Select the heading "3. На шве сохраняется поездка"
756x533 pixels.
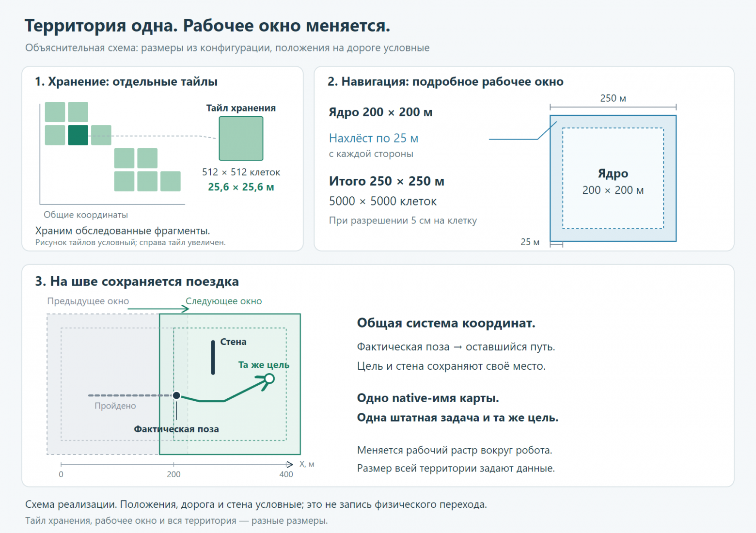(x=137, y=282)
